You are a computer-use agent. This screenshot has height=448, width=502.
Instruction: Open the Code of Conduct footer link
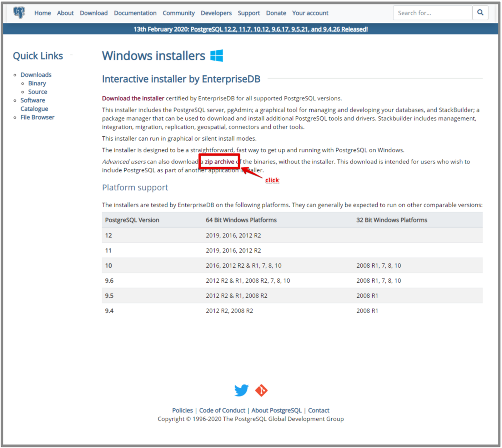(222, 410)
